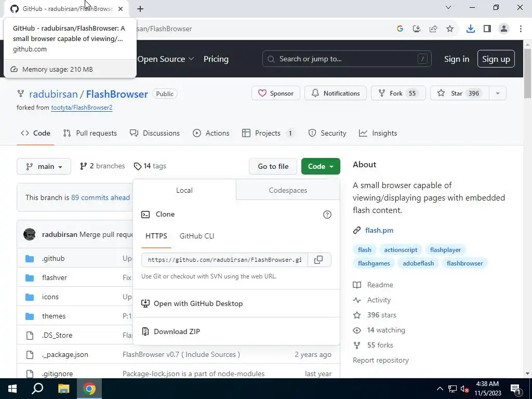Viewport: 532px width, 399px height.
Task: Open the Star list dropdown arrow
Action: coord(498,94)
